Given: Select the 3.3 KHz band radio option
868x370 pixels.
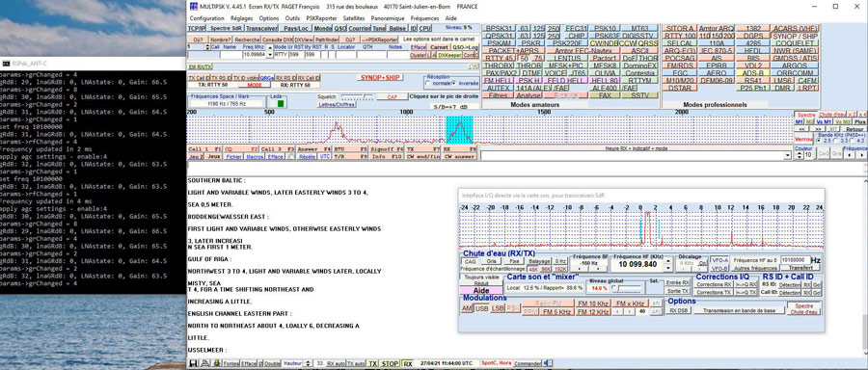Looking at the screenshot, I should point(835,141).
